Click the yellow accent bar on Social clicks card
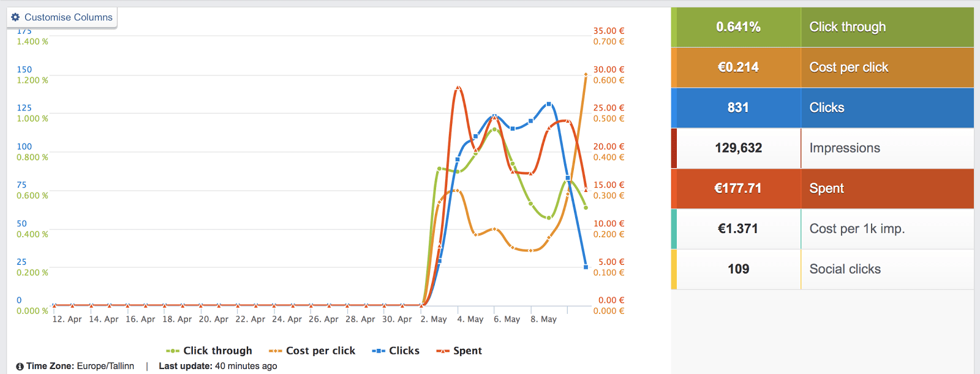The height and width of the screenshot is (374, 980). pyautogui.click(x=674, y=269)
